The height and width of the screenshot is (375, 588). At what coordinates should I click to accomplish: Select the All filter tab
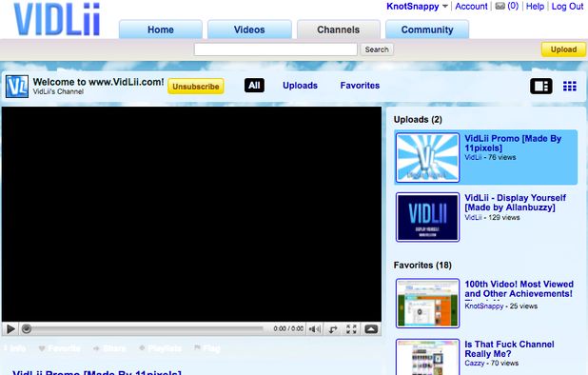pos(254,86)
